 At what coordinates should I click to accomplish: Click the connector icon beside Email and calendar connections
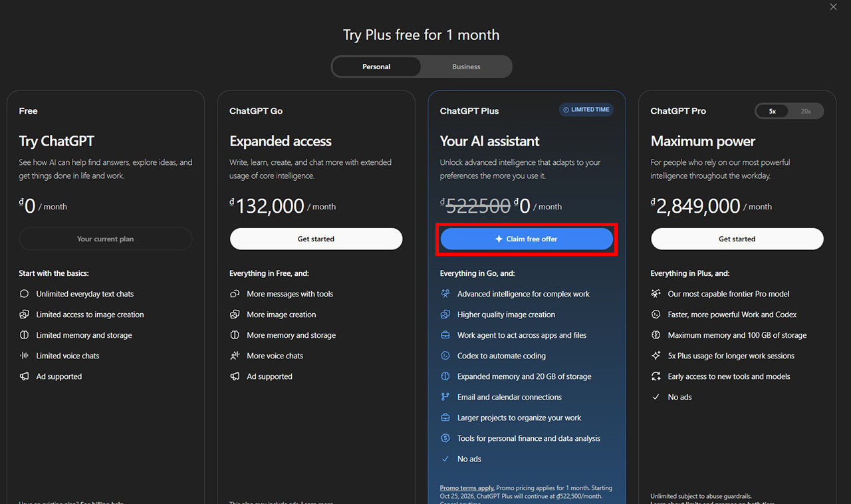coord(445,397)
